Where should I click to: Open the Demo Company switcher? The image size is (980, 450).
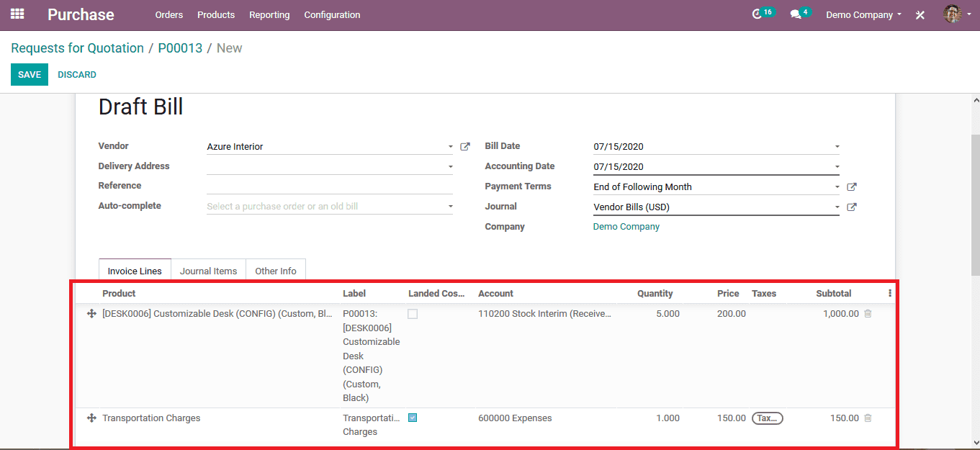pyautogui.click(x=863, y=14)
